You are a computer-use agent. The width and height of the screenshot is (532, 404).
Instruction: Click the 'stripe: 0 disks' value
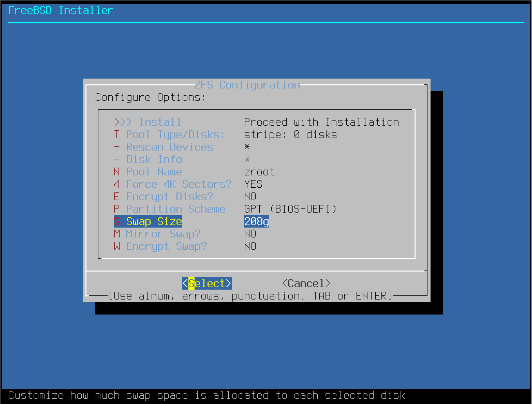tap(290, 134)
